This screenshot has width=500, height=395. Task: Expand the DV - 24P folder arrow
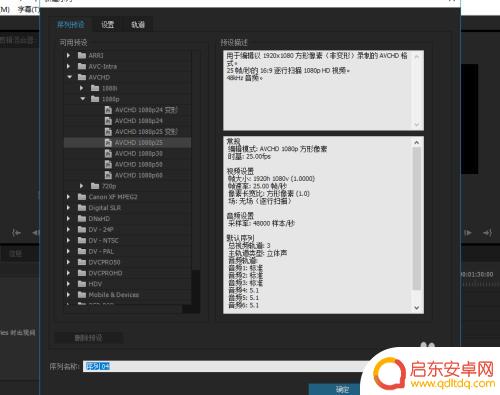click(68, 229)
